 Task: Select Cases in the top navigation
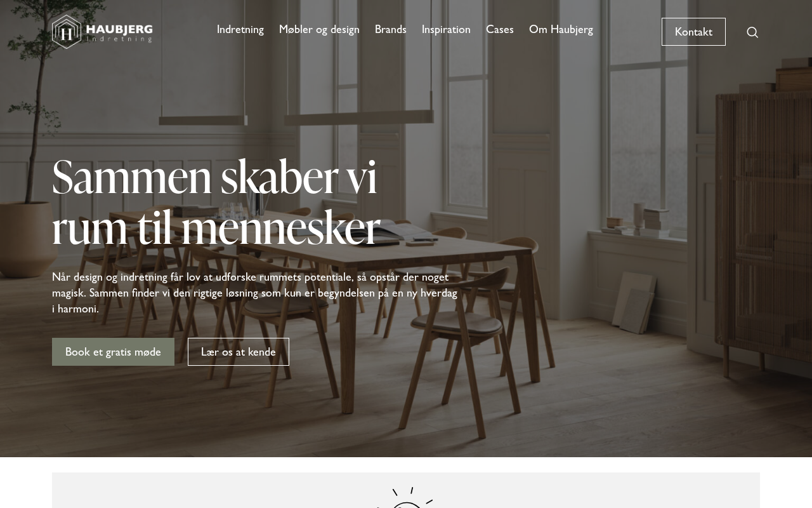pyautogui.click(x=500, y=29)
